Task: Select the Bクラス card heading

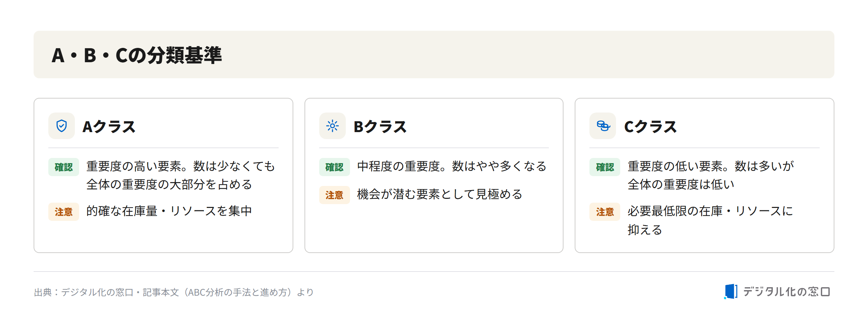Action: coord(380,127)
